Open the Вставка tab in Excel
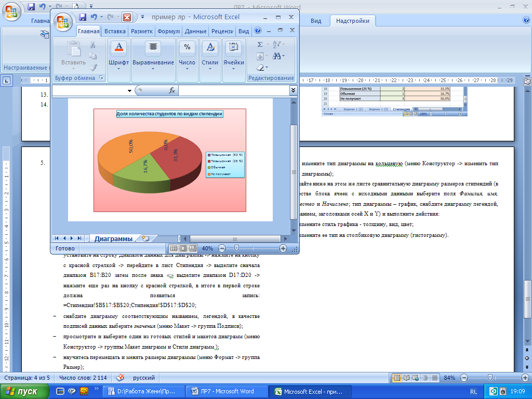This screenshot has width=532, height=399. click(x=115, y=31)
